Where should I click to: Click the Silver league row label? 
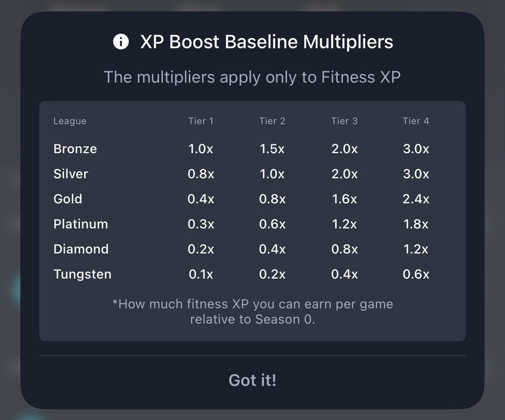coord(71,174)
